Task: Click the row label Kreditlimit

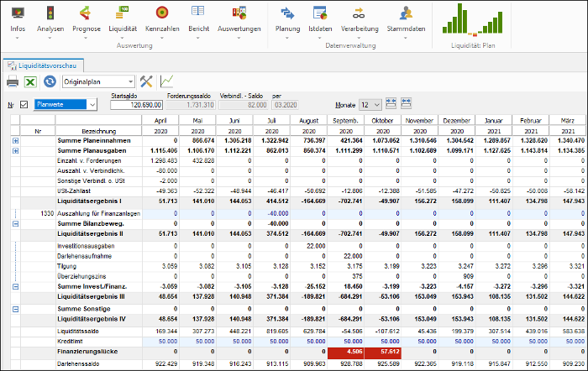Action: (x=70, y=342)
